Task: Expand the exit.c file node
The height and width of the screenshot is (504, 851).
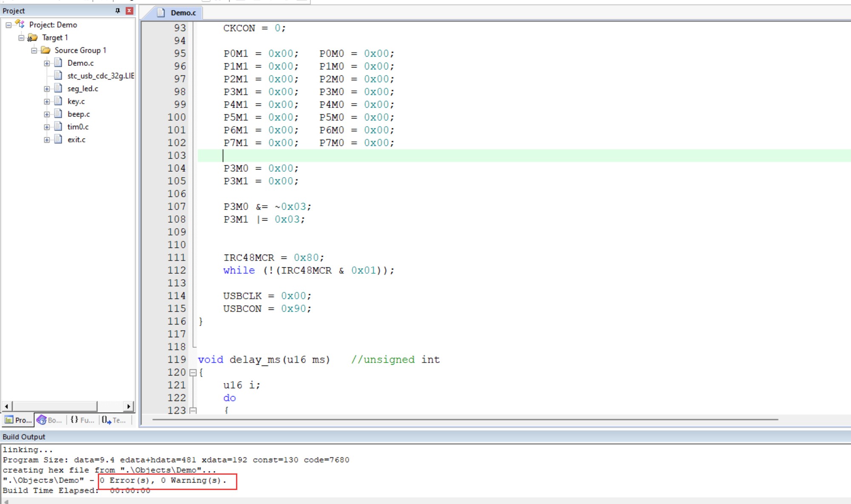Action: coord(47,140)
